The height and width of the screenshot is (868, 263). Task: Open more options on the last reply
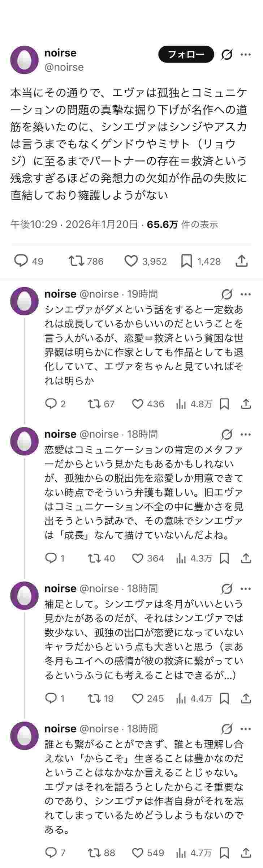tap(246, 729)
